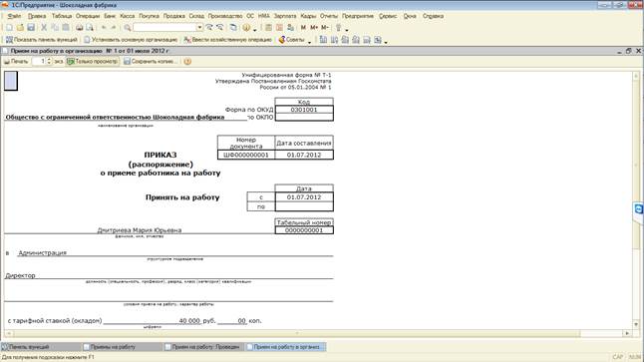The width and height of the screenshot is (644, 362).
Task: Click the Советы tips button
Action: (x=292, y=40)
